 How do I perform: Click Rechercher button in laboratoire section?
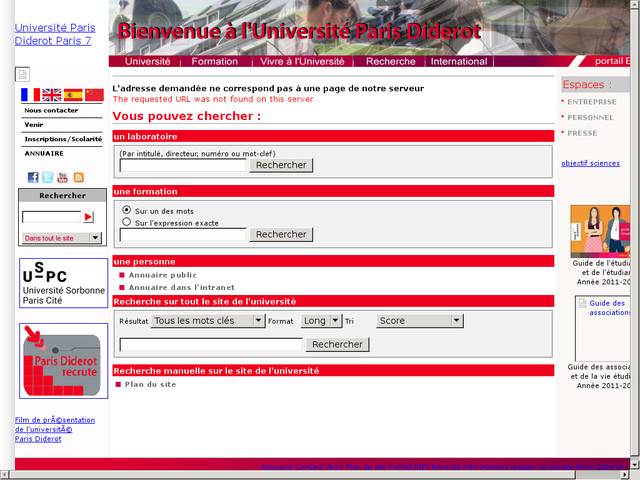(x=281, y=165)
